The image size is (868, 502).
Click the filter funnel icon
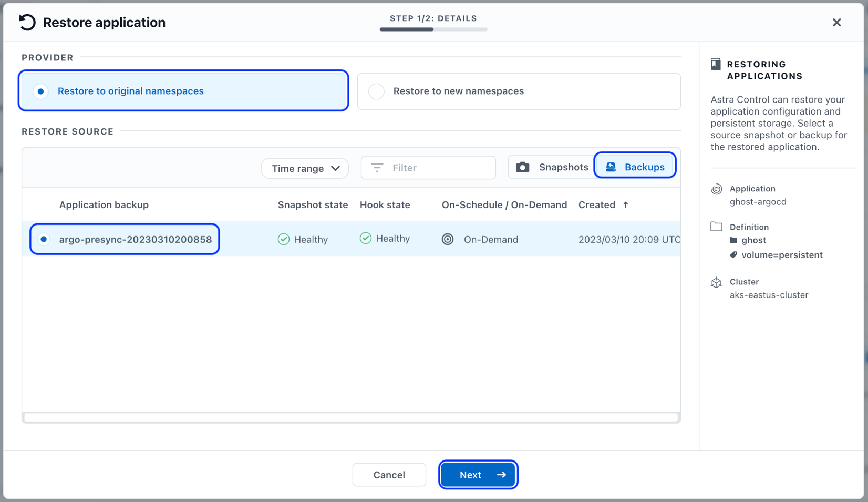pos(377,168)
